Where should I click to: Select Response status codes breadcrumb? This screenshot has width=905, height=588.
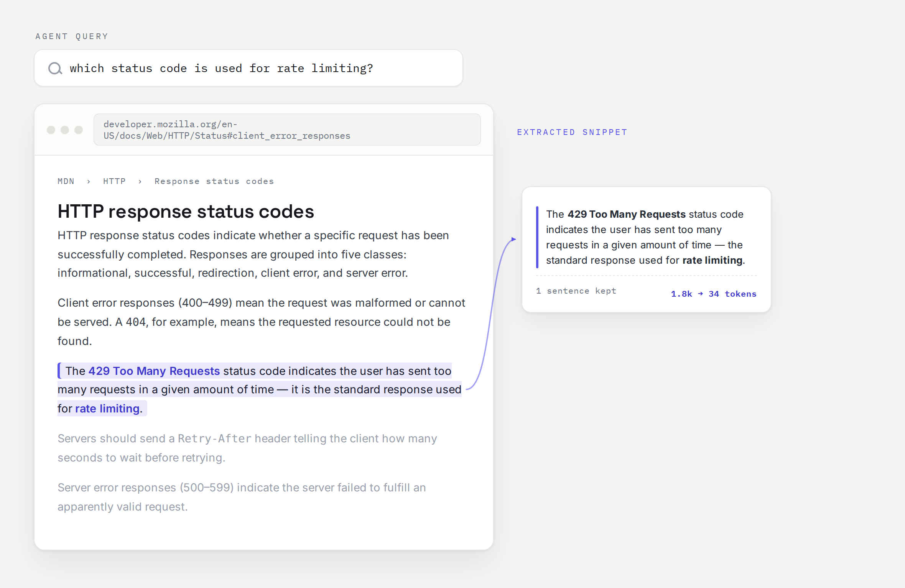214,181
